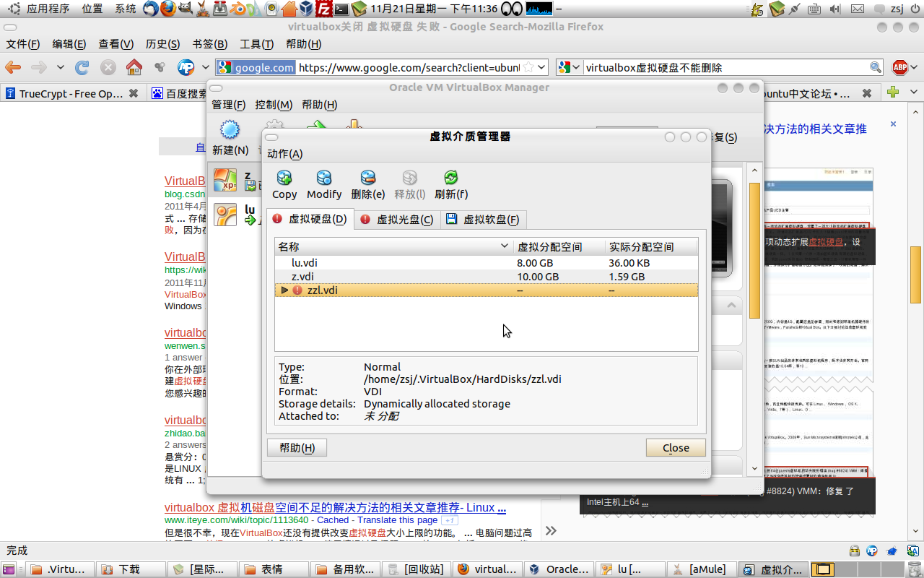Open the URL bar history dropdown
924x578 pixels.
(541, 67)
